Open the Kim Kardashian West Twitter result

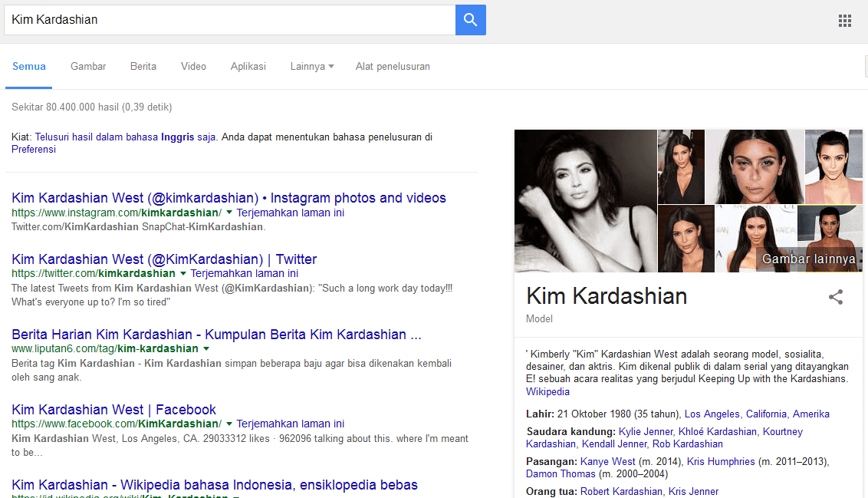point(164,259)
